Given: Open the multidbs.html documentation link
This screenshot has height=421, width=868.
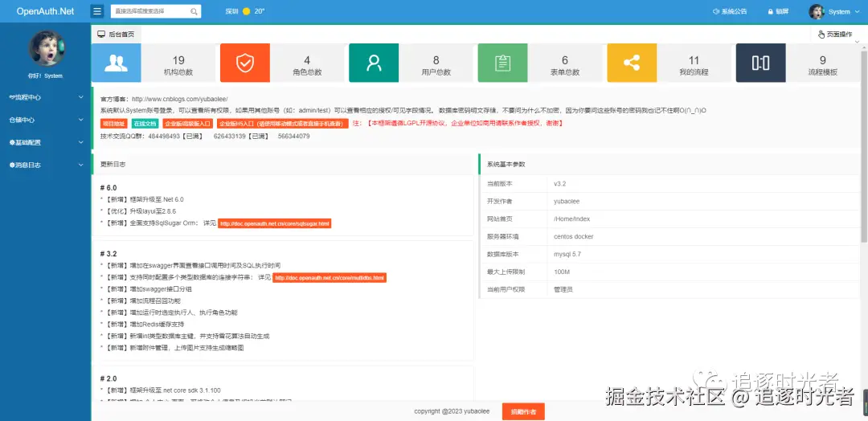Looking at the screenshot, I should click(x=330, y=278).
